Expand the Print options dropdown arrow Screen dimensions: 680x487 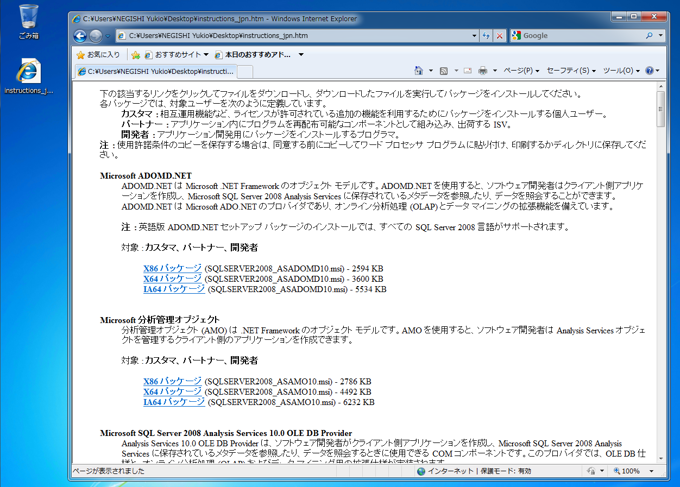coord(494,70)
